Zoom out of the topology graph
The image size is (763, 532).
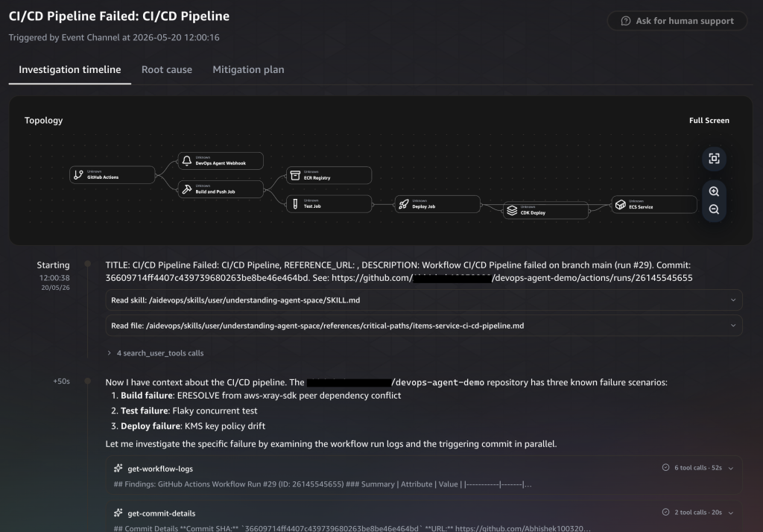pyautogui.click(x=714, y=209)
